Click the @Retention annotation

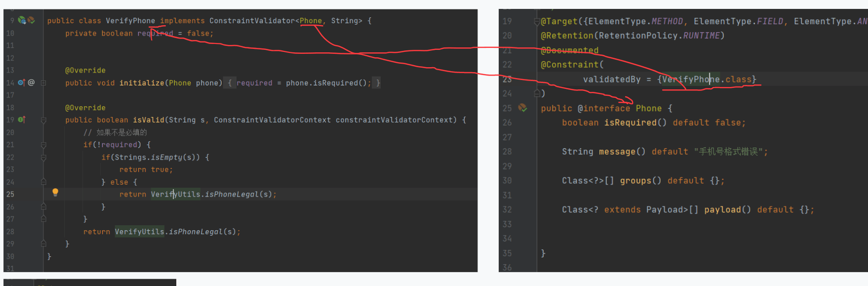coord(567,36)
